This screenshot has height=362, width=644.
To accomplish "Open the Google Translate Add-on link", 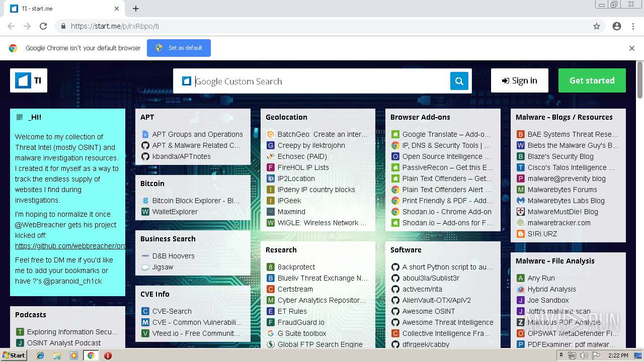I will pos(446,134).
